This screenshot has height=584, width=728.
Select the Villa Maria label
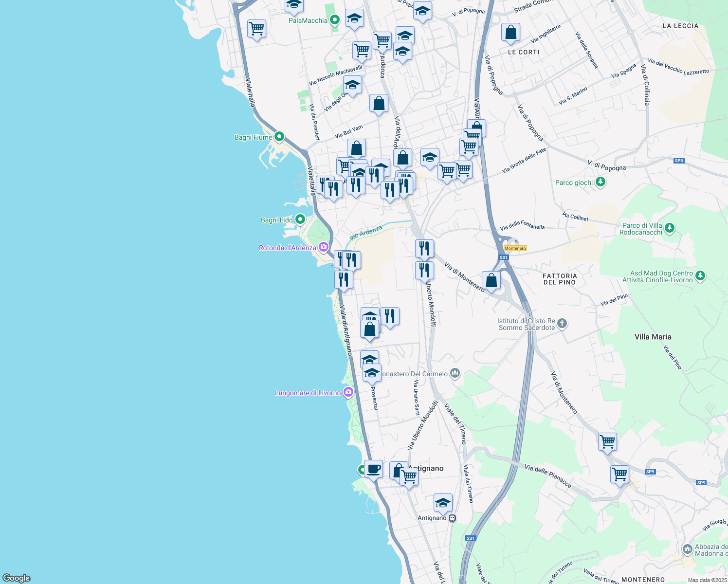[x=653, y=337]
